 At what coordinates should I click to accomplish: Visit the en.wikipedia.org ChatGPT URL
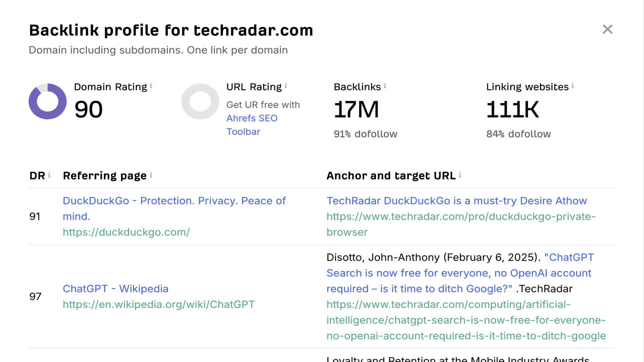pos(158,304)
